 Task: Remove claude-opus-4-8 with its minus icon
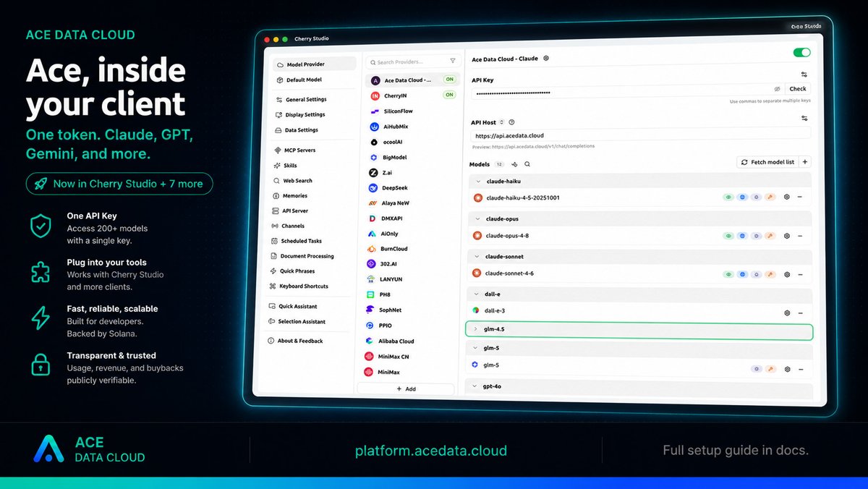pos(800,236)
